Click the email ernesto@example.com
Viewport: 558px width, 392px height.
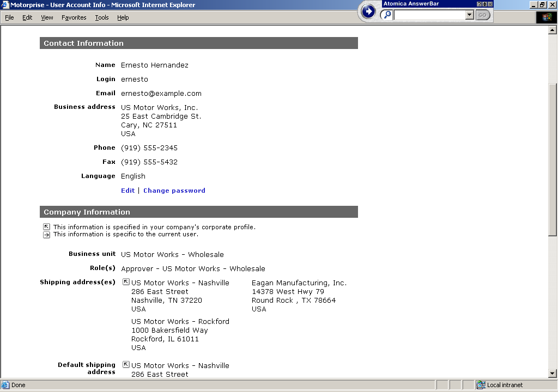point(161,93)
